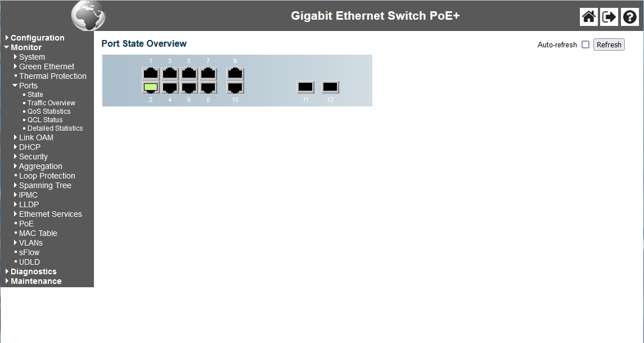Expand the Diagnostics menu section
Viewport: 644px width, 343px height.
click(33, 271)
